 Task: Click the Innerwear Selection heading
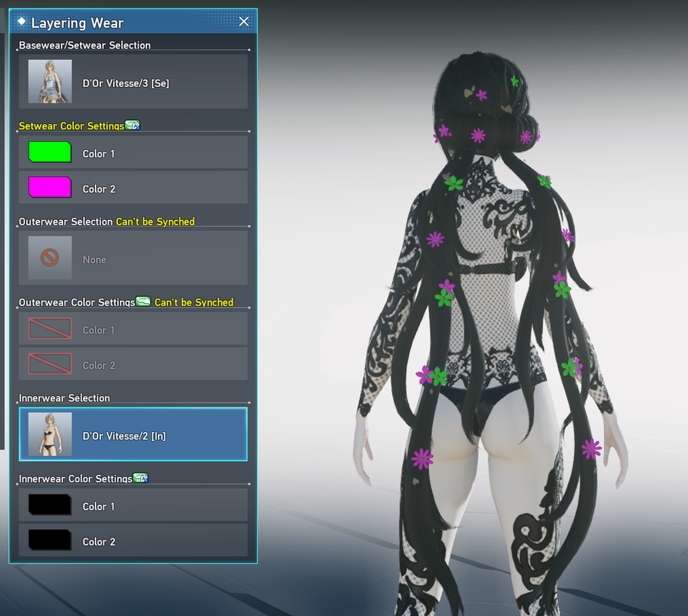pyautogui.click(x=65, y=398)
